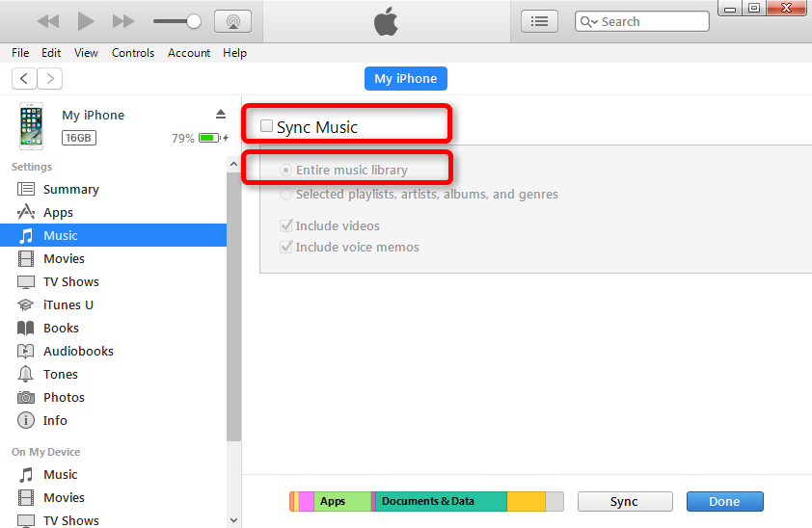Select Tones bell icon in sidebar
The width and height of the screenshot is (812, 528).
pos(26,374)
